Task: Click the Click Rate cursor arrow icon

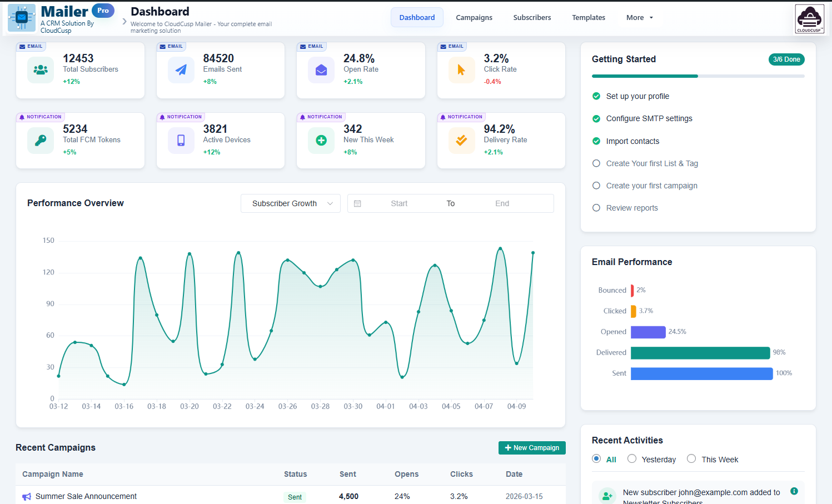Action: coord(461,70)
